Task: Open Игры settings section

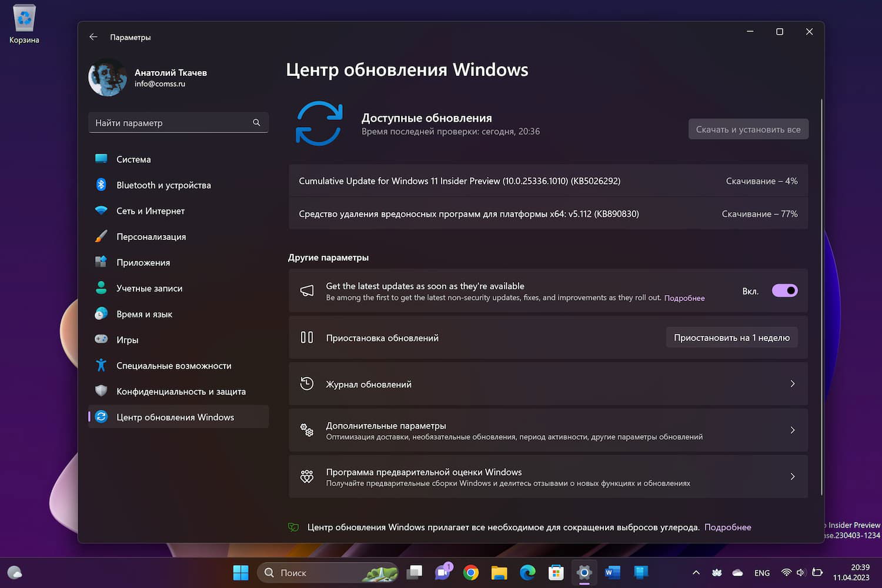Action: pos(179,340)
